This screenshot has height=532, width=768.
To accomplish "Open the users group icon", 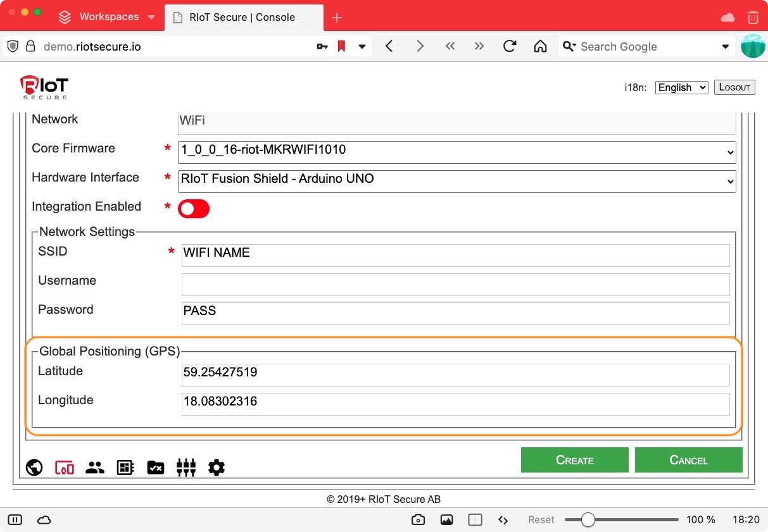I will 95,467.
